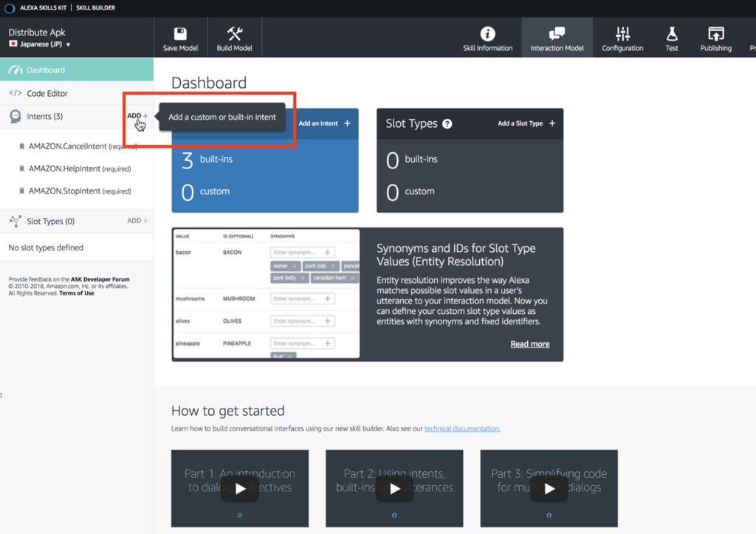756x534 pixels.
Task: Open the Terms of Use link
Action: click(77, 293)
